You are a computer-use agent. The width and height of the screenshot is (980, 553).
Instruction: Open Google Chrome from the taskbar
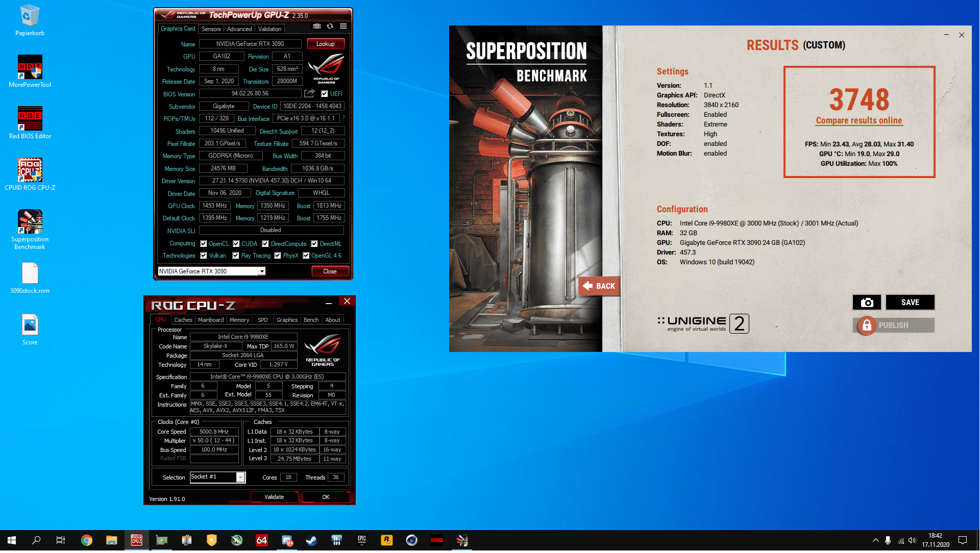[87, 540]
